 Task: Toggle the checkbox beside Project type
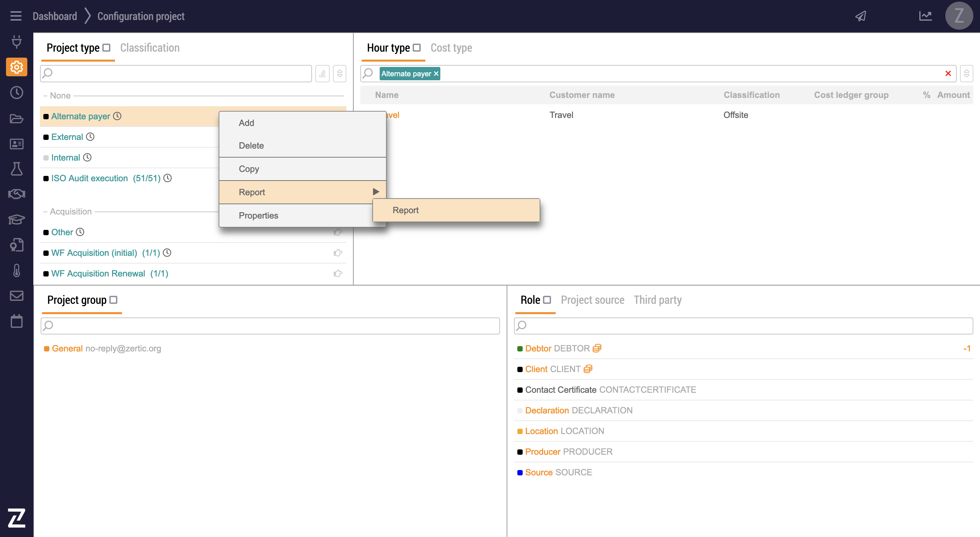click(x=107, y=48)
